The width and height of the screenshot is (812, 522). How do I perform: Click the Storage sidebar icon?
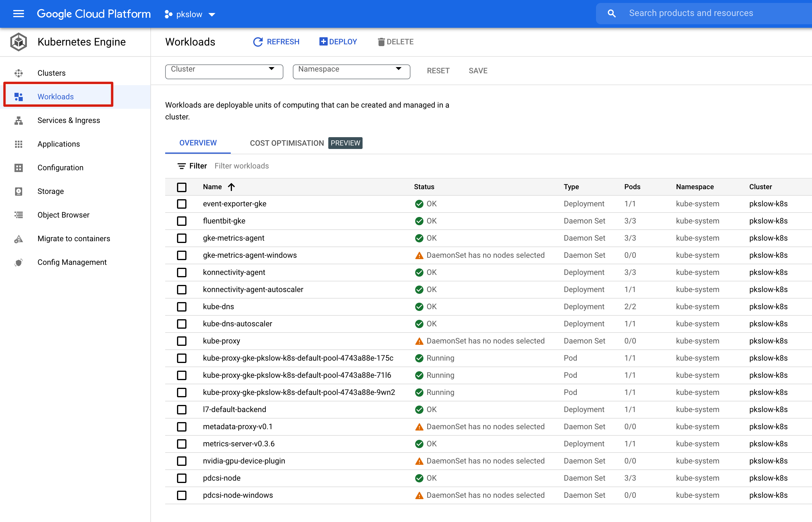(19, 192)
